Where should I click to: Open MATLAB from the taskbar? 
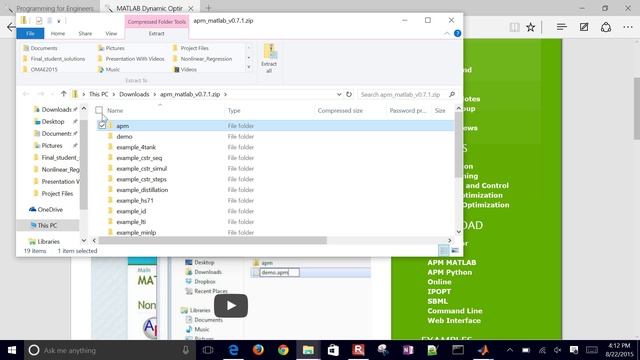483,350
